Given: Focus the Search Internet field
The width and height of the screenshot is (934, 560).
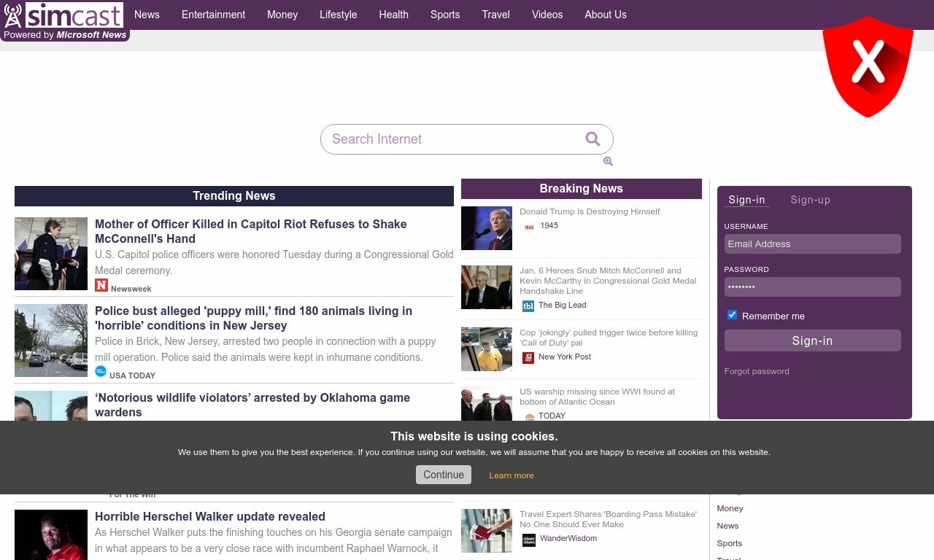Looking at the screenshot, I should coord(467,139).
